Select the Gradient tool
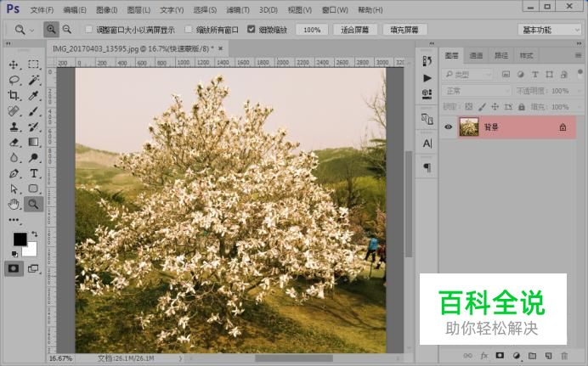Viewport: 588px width, 366px height. [33, 142]
